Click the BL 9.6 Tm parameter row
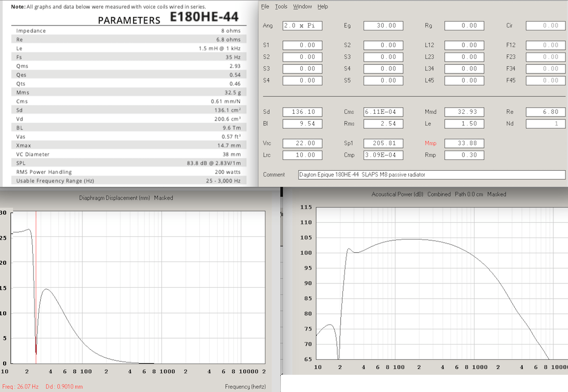 [128, 128]
